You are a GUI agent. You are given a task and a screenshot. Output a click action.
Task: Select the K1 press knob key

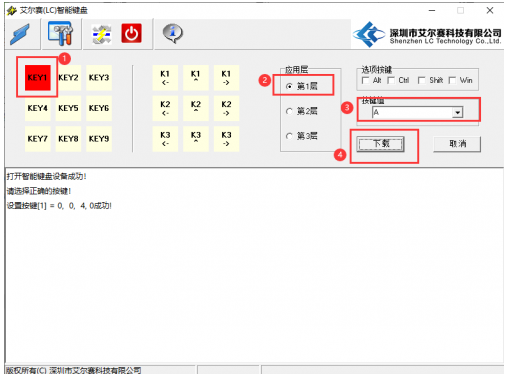point(196,78)
